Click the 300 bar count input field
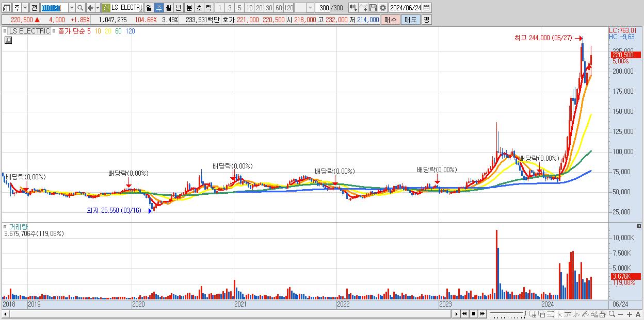The image size is (644, 320). (323, 8)
